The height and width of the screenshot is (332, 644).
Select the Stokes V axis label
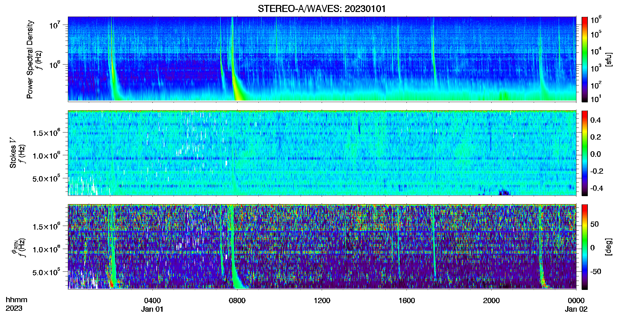click(13, 154)
